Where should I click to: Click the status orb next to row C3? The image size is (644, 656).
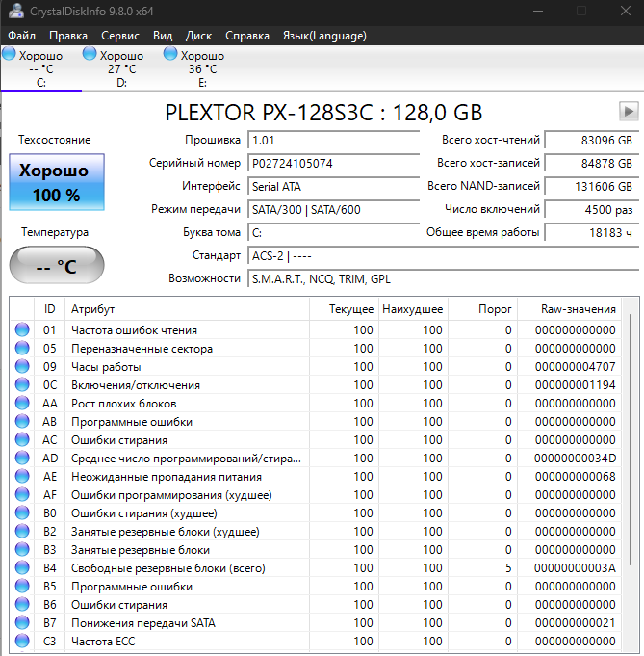22,641
